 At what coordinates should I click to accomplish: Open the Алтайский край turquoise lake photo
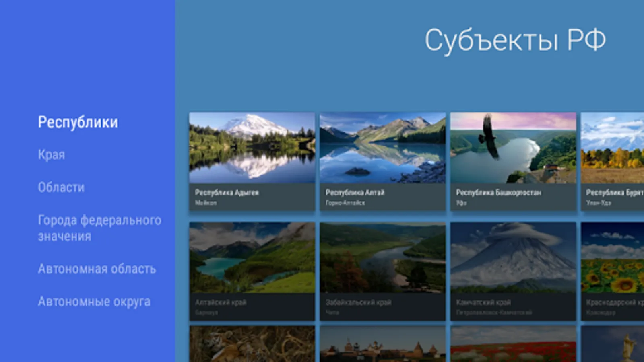252,257
